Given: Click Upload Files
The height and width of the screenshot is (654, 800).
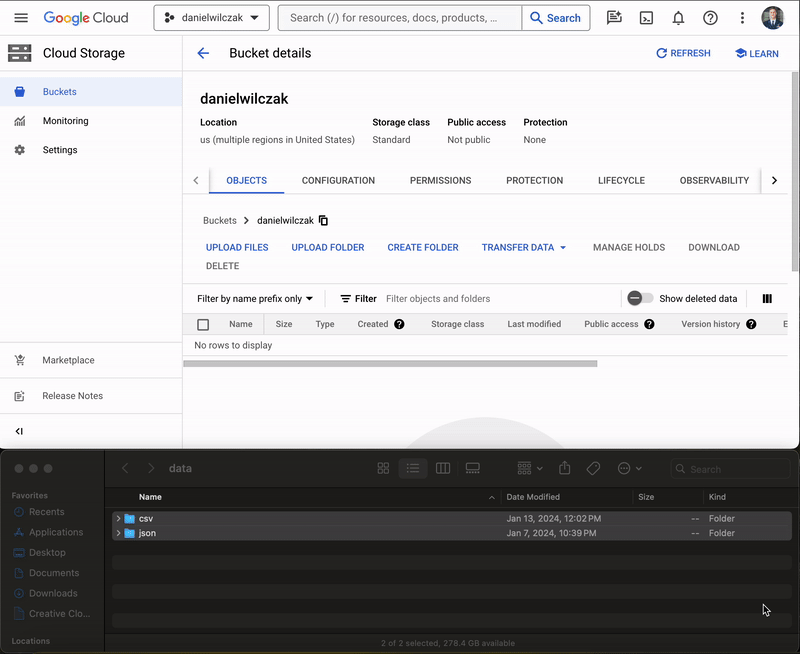Looking at the screenshot, I should (x=237, y=247).
